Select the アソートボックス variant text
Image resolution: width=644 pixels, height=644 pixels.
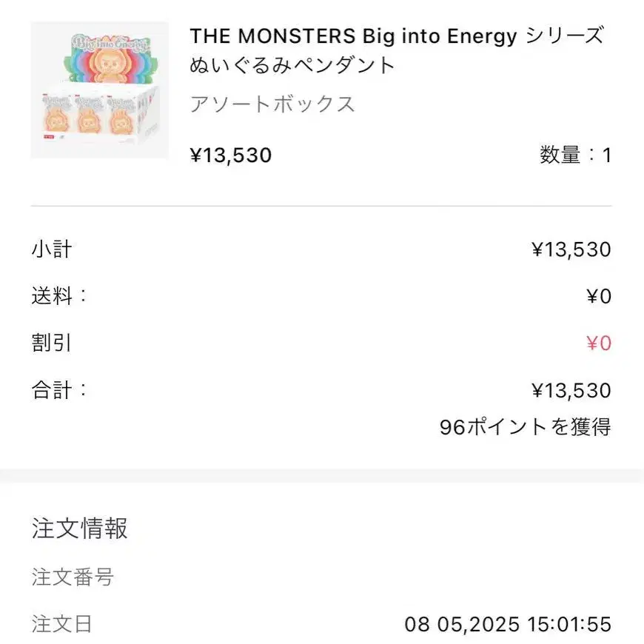(272, 104)
